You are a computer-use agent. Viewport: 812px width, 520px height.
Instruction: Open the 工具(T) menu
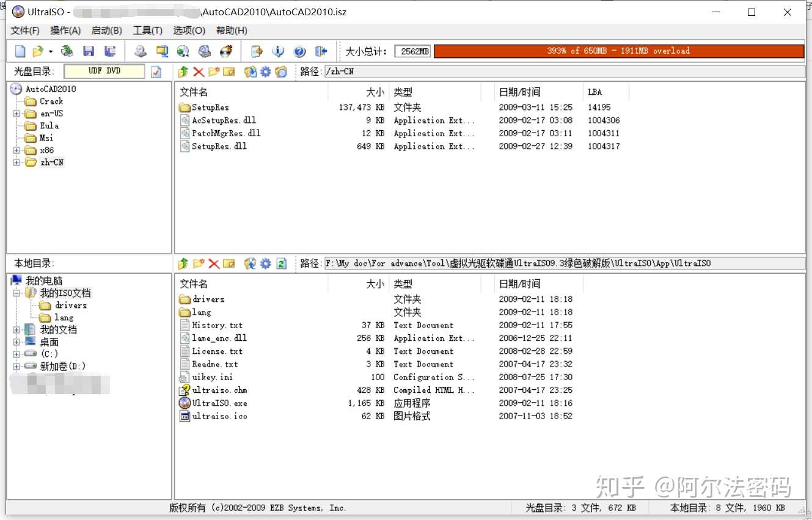coord(148,31)
